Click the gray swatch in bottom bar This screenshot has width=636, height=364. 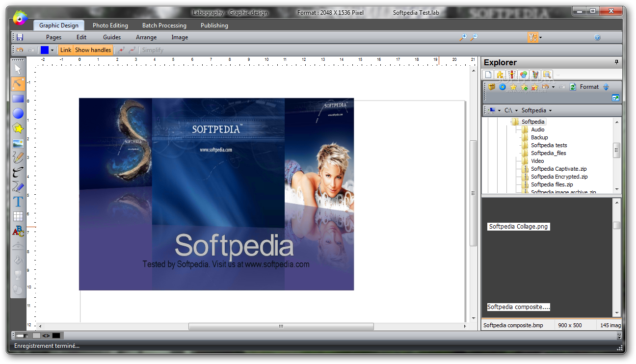(36, 336)
